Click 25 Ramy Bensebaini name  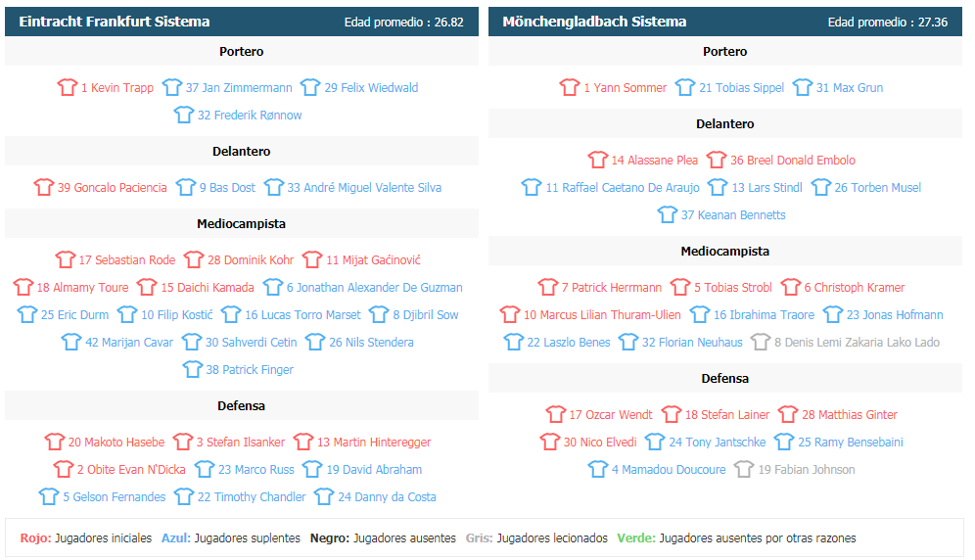coord(850,442)
